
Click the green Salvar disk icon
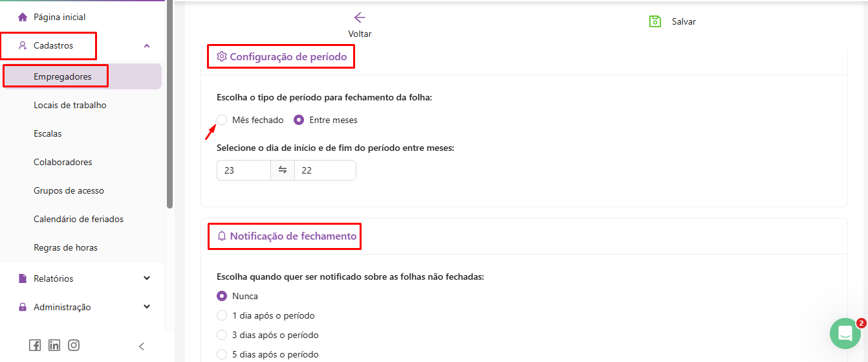655,21
